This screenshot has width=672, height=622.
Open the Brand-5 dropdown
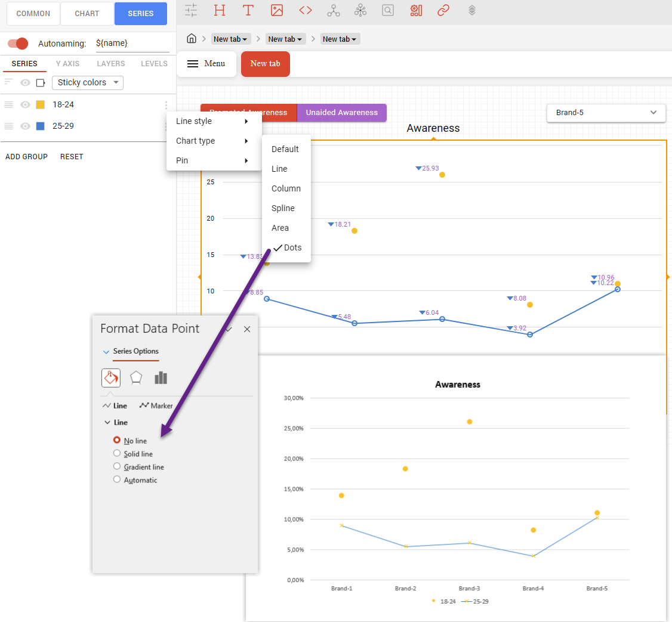point(606,113)
